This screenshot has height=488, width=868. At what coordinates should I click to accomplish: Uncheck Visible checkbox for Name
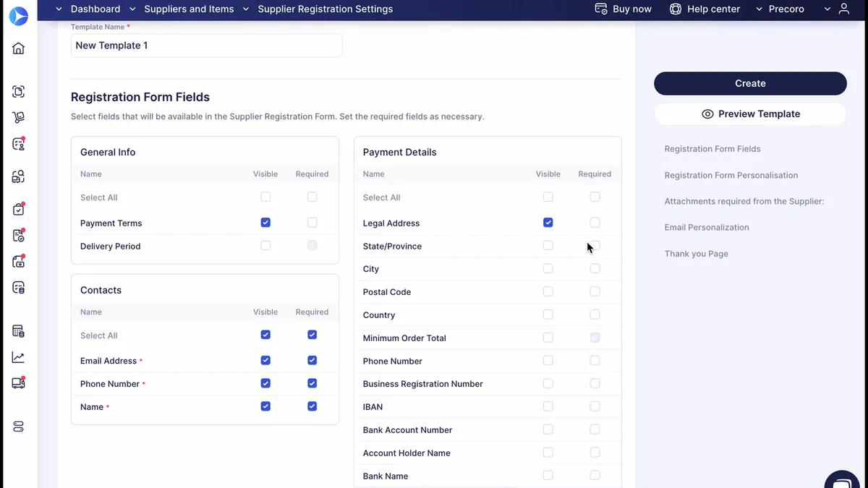pyautogui.click(x=265, y=406)
